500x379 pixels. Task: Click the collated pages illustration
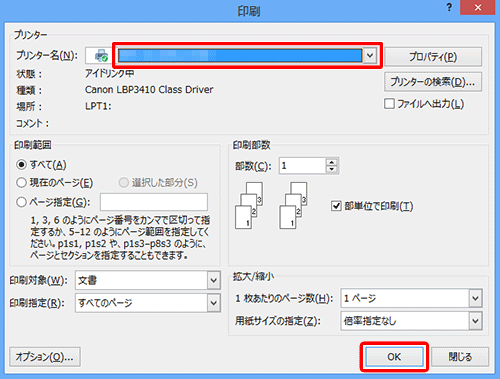coord(271,205)
